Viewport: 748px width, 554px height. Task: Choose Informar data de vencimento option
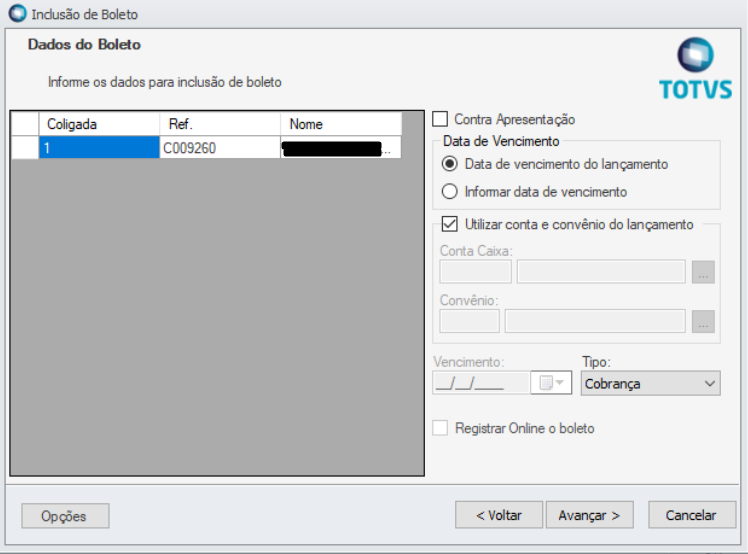(x=449, y=191)
